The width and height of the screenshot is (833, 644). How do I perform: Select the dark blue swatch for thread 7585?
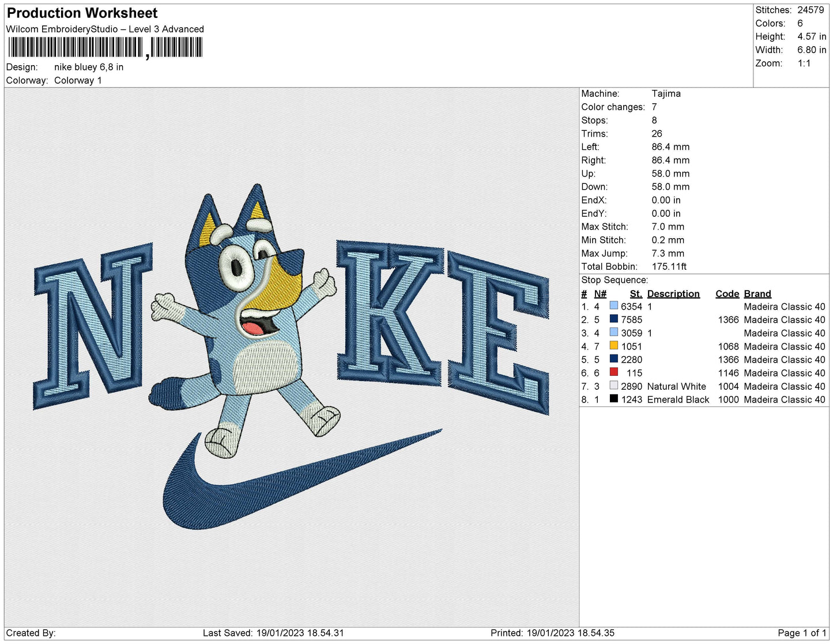(614, 319)
